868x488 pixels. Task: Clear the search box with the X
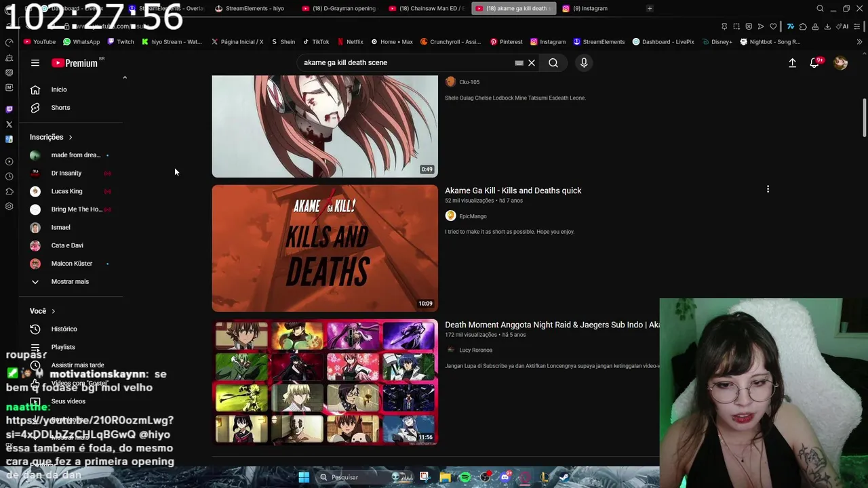[x=532, y=63]
